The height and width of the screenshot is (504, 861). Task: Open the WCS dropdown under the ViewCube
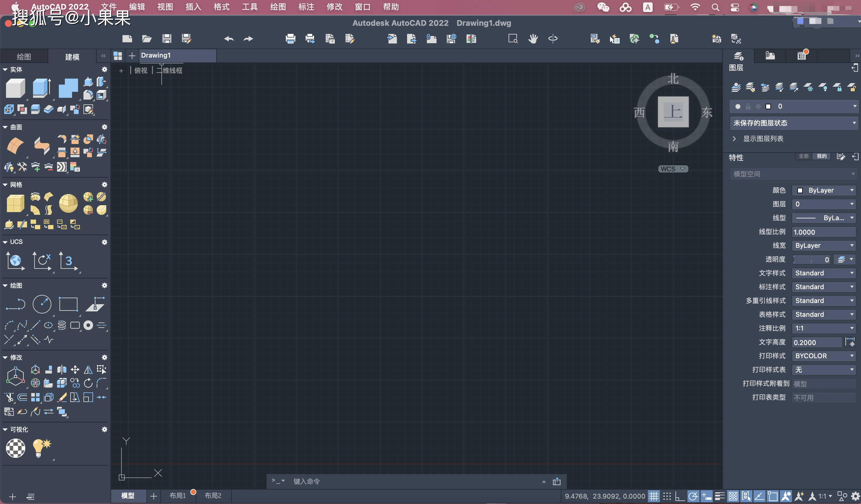tap(673, 169)
